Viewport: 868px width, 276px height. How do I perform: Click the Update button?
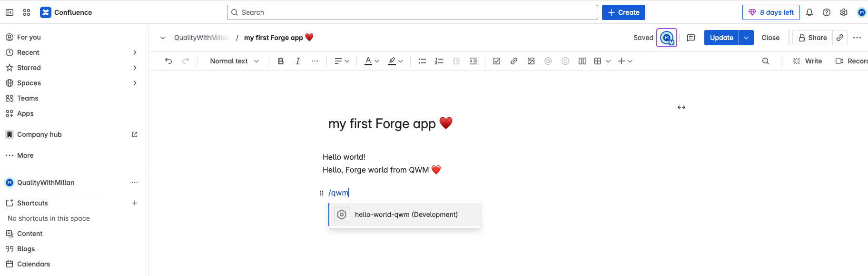[721, 38]
